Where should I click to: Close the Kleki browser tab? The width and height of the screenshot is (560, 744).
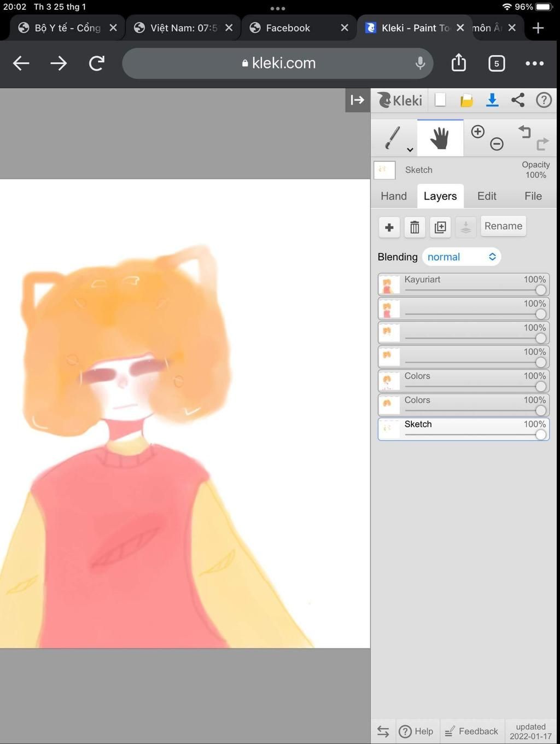click(x=460, y=28)
